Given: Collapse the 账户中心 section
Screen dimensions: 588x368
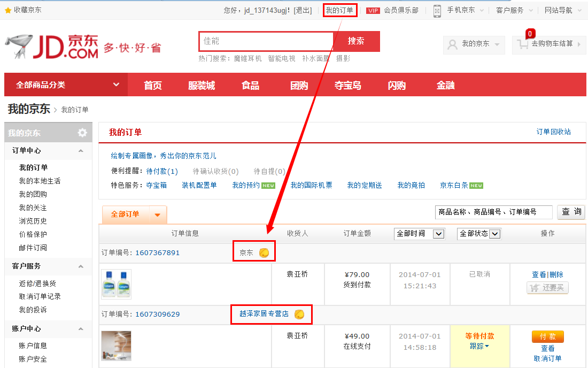Looking at the screenshot, I should 81,329.
